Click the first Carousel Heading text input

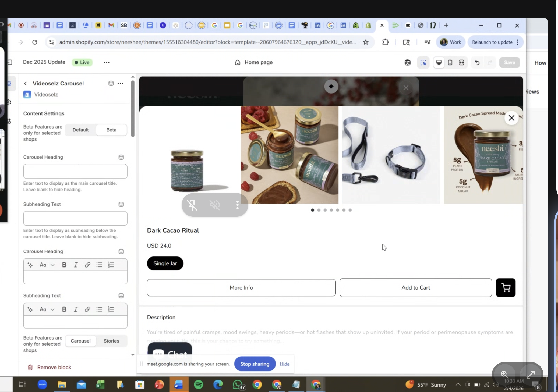click(75, 171)
